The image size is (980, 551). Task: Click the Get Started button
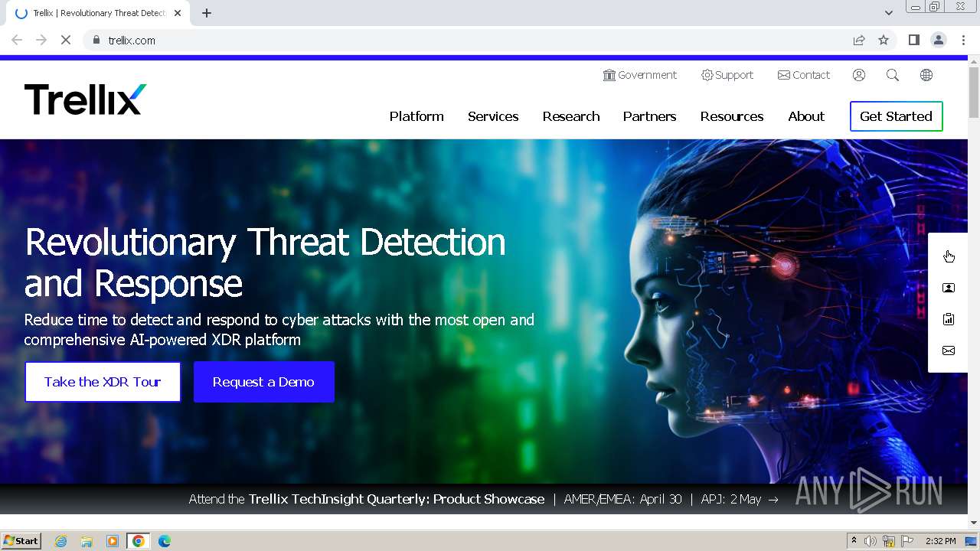coord(896,116)
